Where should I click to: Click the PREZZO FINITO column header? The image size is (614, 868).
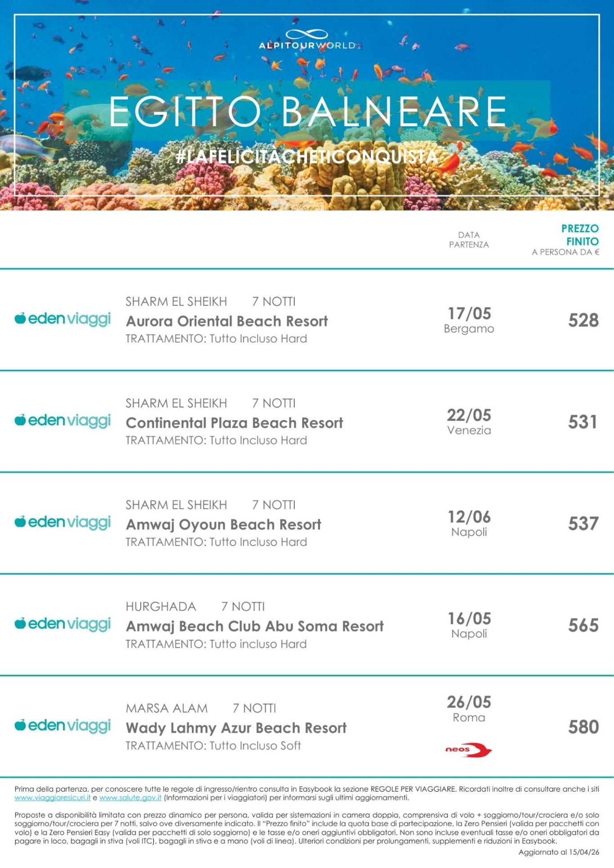click(x=579, y=235)
